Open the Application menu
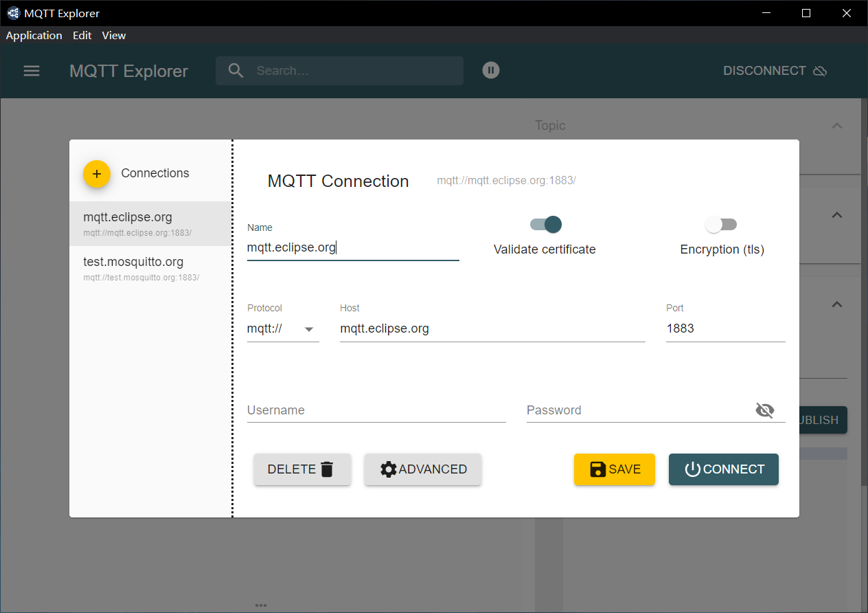This screenshot has width=868, height=613. point(34,35)
